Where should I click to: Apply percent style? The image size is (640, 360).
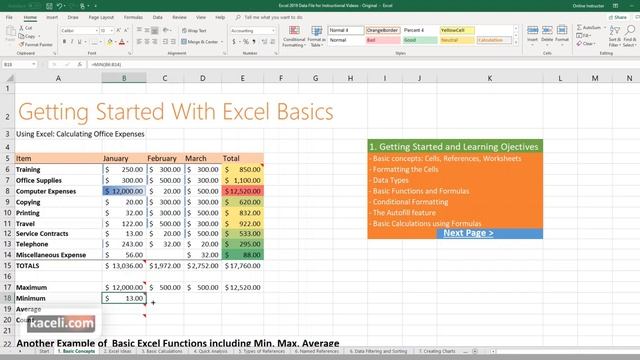tap(246, 42)
